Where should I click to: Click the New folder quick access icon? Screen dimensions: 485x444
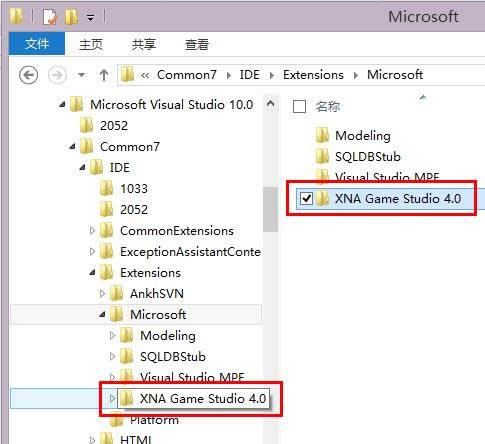[x=71, y=17]
